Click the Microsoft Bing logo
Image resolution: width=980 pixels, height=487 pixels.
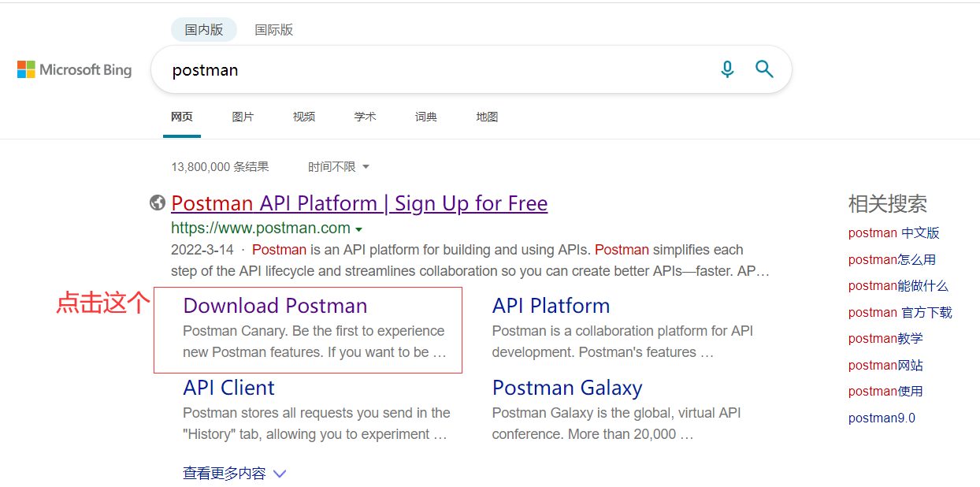(75, 69)
